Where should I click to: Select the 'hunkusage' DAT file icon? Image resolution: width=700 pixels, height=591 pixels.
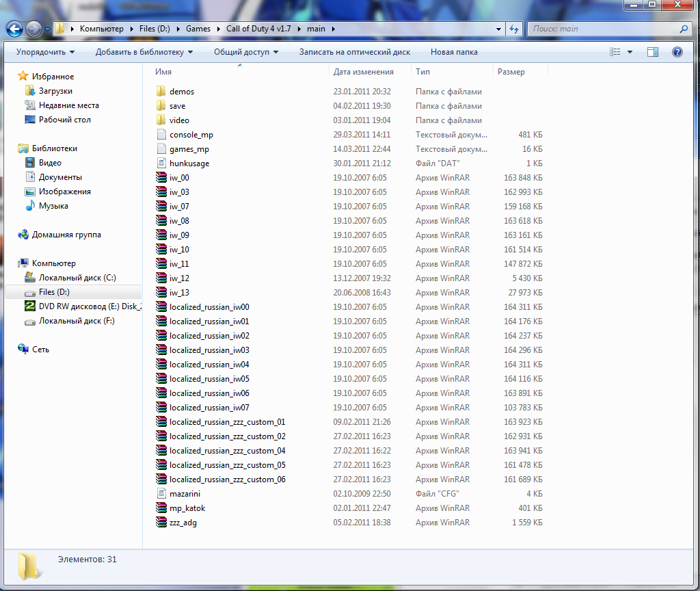(x=161, y=163)
